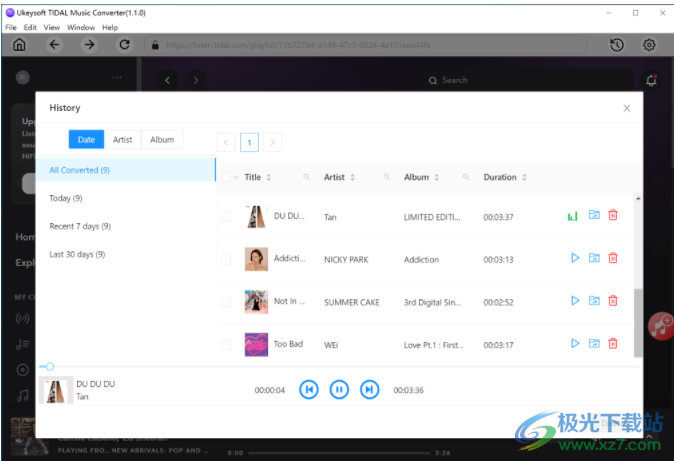Search by Title magnifier icon
This screenshot has height=461, width=674.
tap(306, 177)
